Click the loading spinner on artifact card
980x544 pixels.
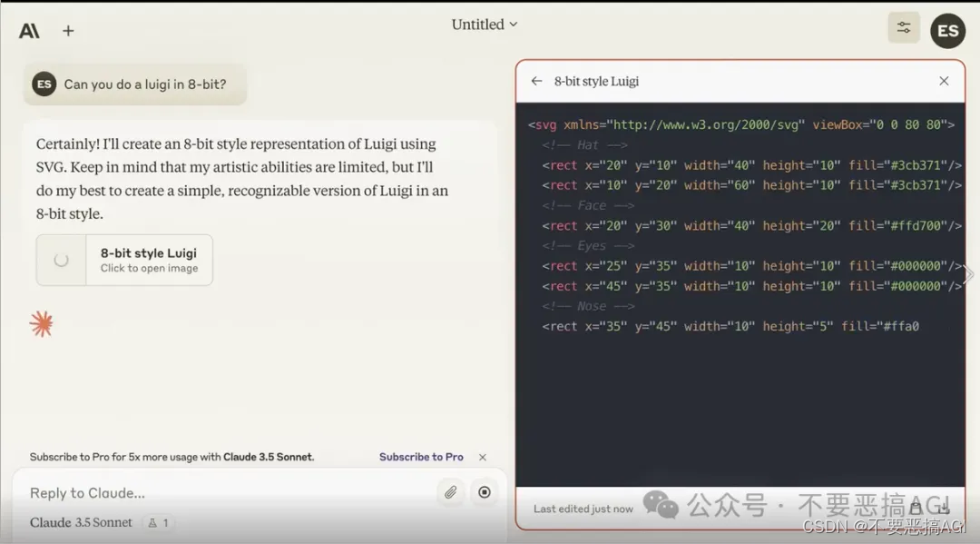62,260
